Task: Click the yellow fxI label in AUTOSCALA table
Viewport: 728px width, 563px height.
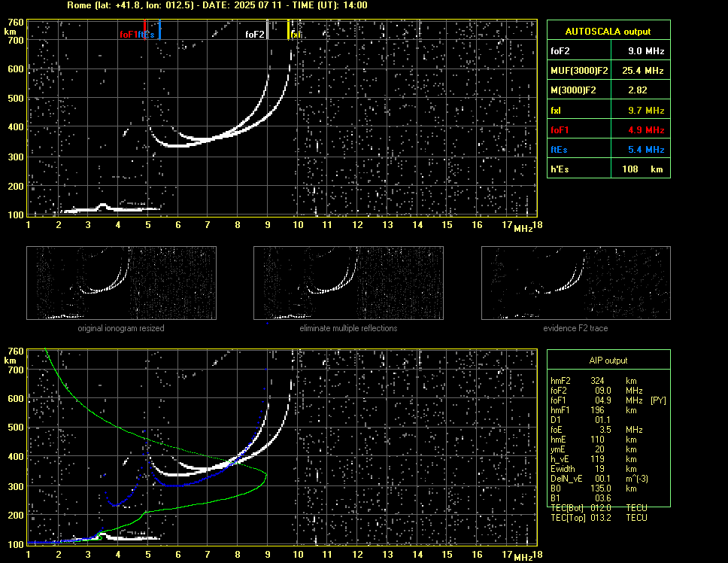Action: point(556,111)
